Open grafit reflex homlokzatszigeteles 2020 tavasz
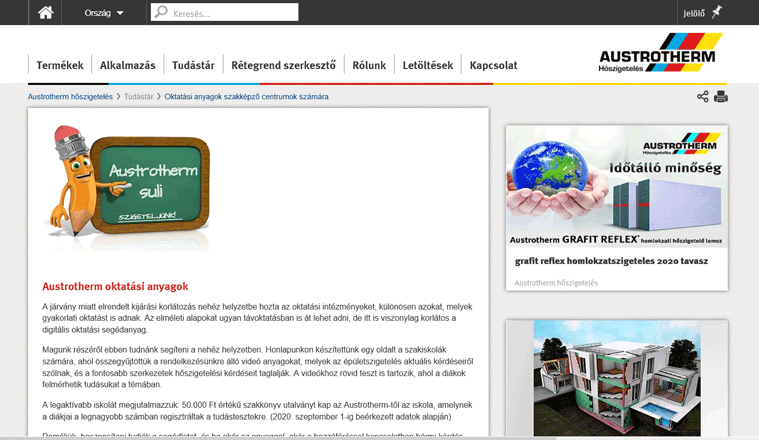The height and width of the screenshot is (440, 759). point(611,261)
